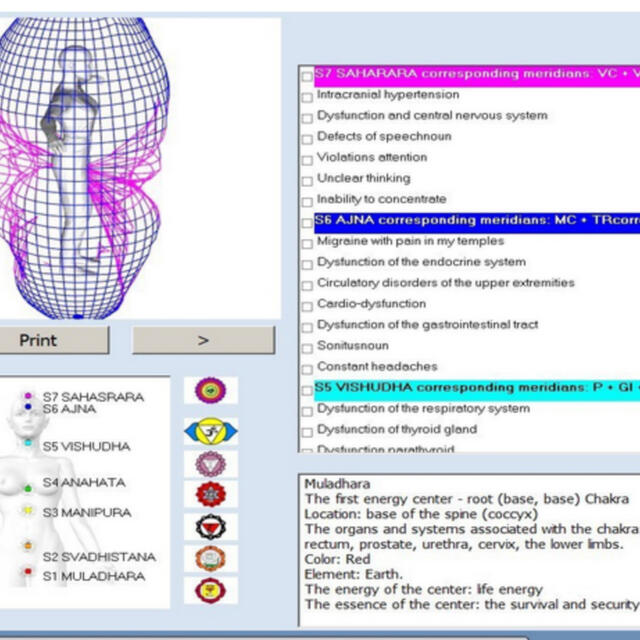Click the S3 MANIPURA label
This screenshot has width=640, height=640.
pyautogui.click(x=87, y=513)
